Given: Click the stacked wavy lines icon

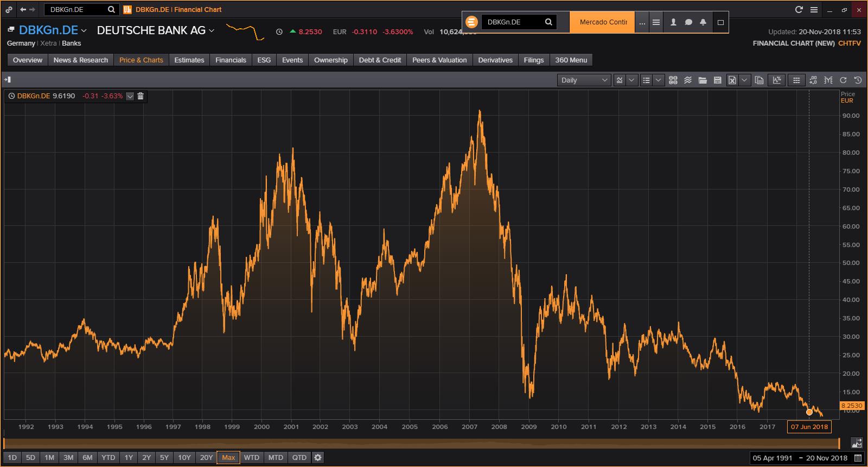Looking at the screenshot, I should [x=688, y=80].
